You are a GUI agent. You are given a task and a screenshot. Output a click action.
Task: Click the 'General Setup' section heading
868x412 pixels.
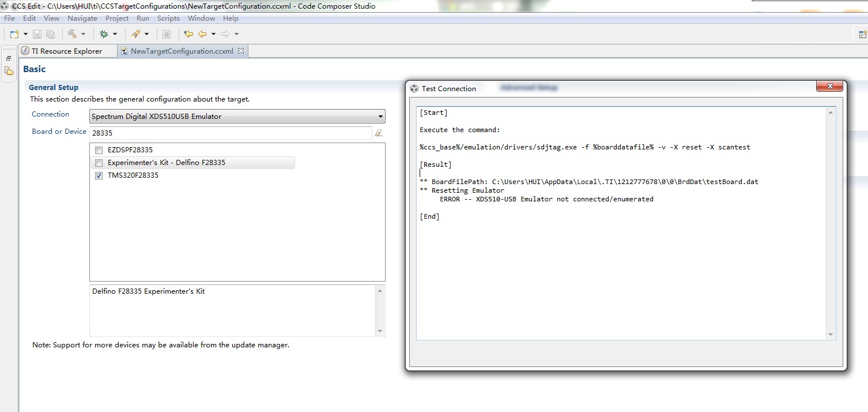54,88
